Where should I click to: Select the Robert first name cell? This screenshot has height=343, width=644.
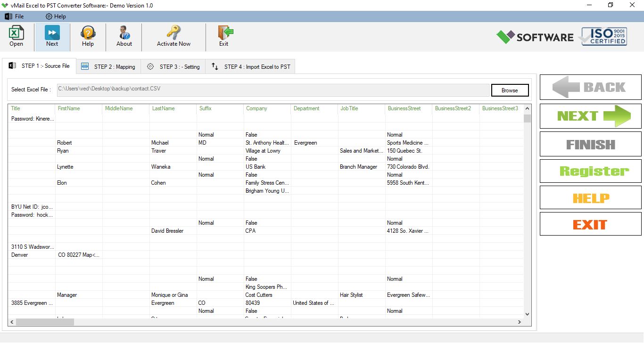pos(79,143)
